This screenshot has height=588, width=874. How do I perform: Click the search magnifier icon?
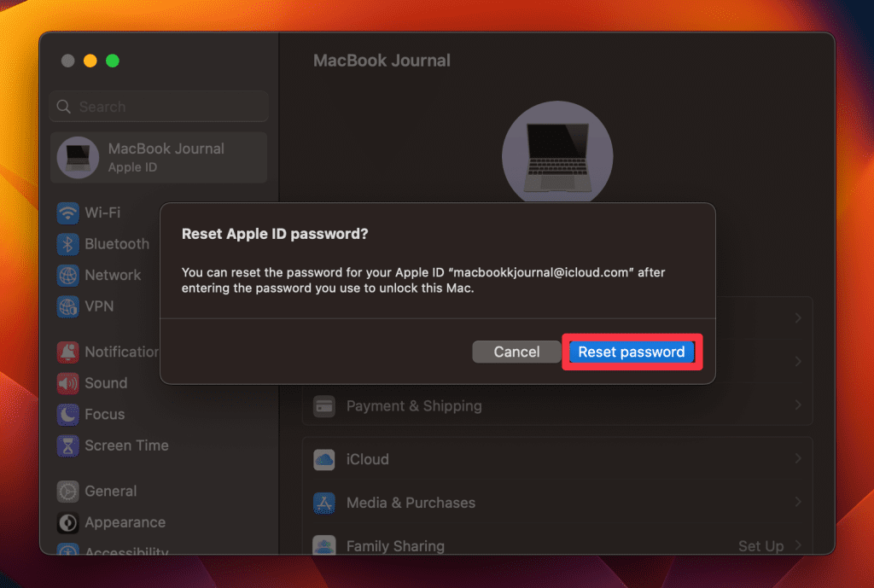[x=64, y=107]
